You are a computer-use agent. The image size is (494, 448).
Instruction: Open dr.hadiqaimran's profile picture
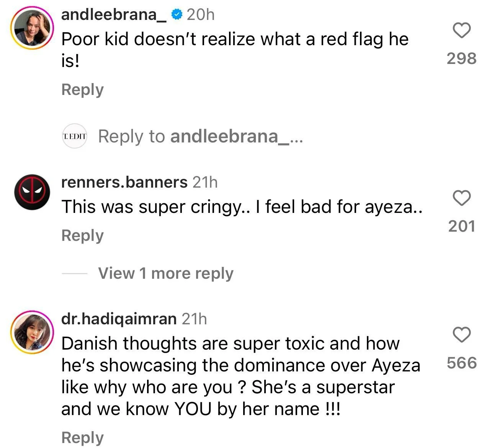coord(33,332)
